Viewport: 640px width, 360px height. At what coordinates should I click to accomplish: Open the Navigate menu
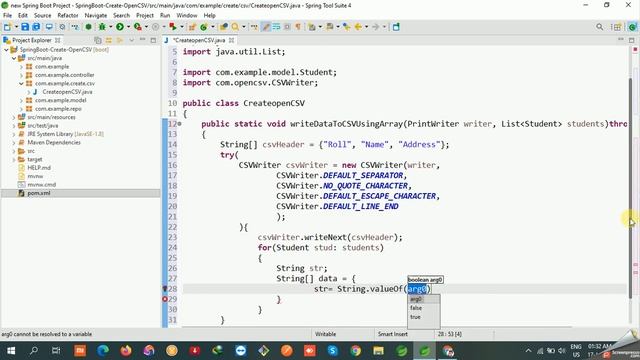tap(96, 15)
